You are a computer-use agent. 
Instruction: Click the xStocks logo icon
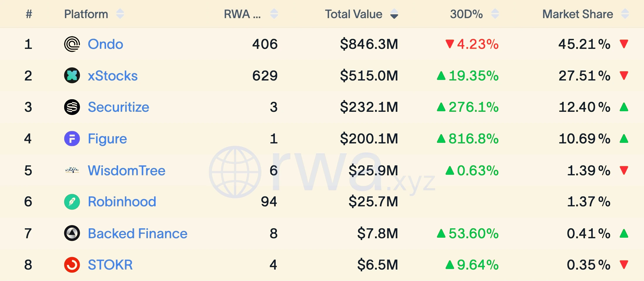tap(72, 76)
